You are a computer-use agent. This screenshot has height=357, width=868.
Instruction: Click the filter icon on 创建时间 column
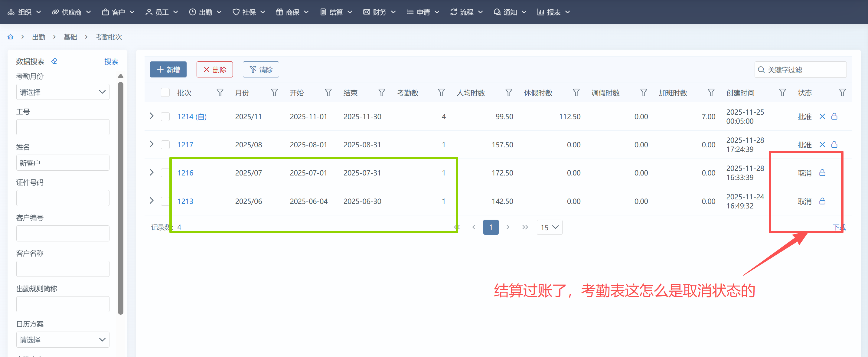782,93
